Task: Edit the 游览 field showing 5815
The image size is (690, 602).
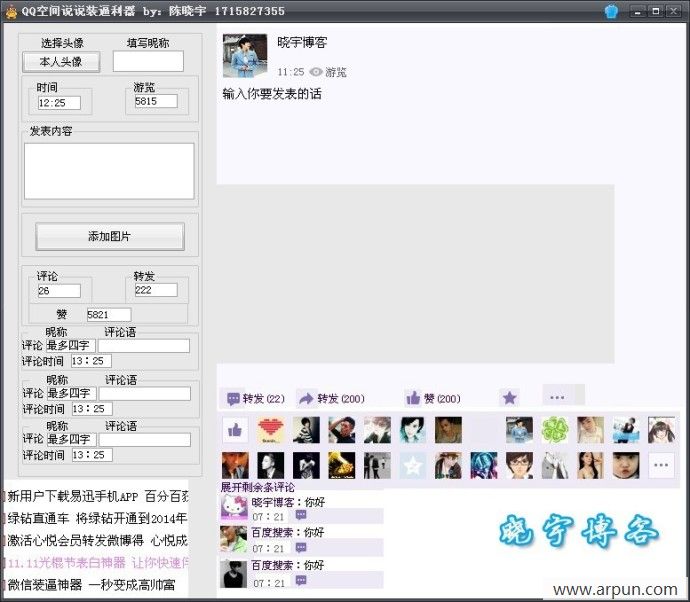Action: click(156, 101)
